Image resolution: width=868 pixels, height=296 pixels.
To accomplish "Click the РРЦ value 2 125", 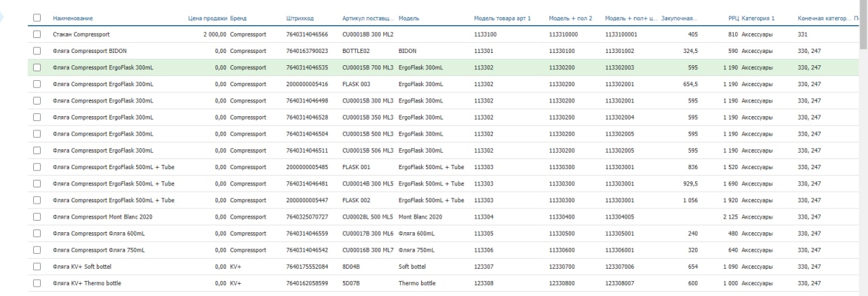I will tap(731, 217).
